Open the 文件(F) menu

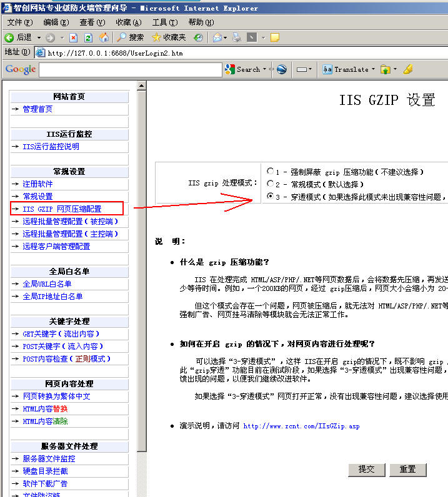(x=20, y=22)
